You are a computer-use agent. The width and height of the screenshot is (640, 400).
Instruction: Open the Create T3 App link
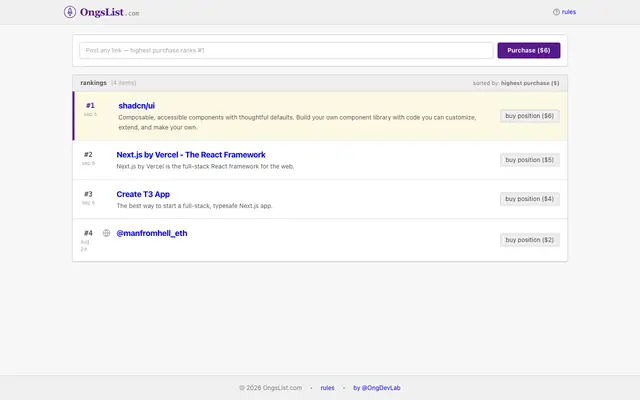[143, 194]
